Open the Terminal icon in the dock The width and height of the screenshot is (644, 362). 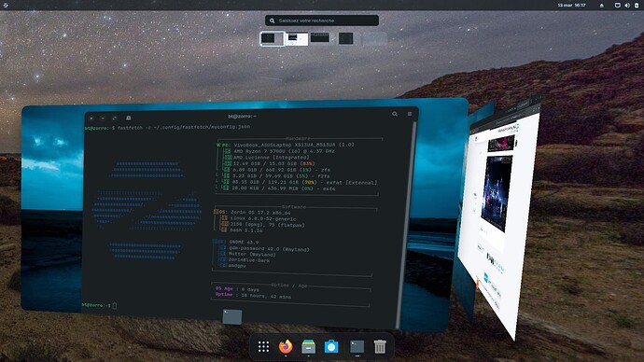[x=357, y=347]
